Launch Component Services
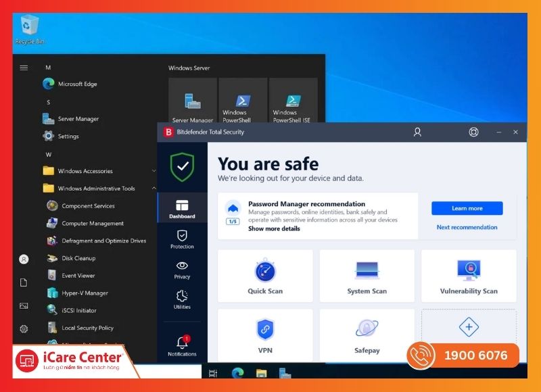Image resolution: width=541 pixels, height=392 pixels. click(x=81, y=206)
